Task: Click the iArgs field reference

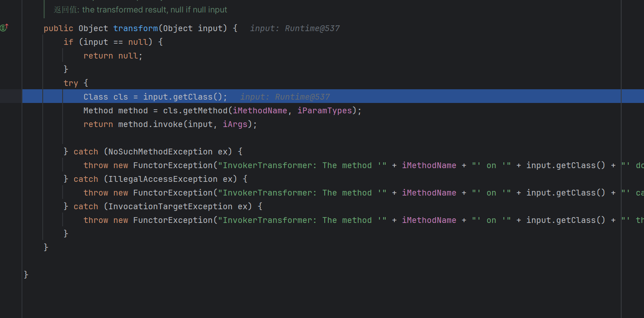Action: [235, 124]
